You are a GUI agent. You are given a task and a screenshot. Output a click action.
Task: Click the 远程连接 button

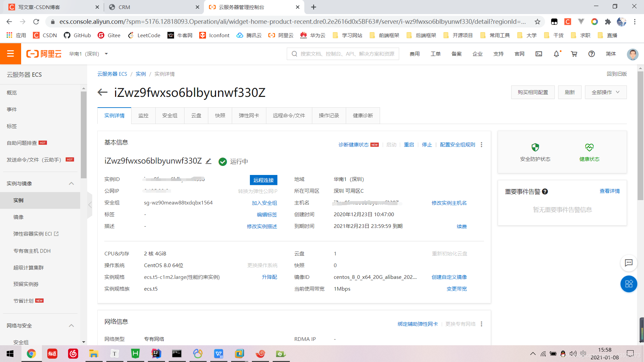(x=263, y=180)
